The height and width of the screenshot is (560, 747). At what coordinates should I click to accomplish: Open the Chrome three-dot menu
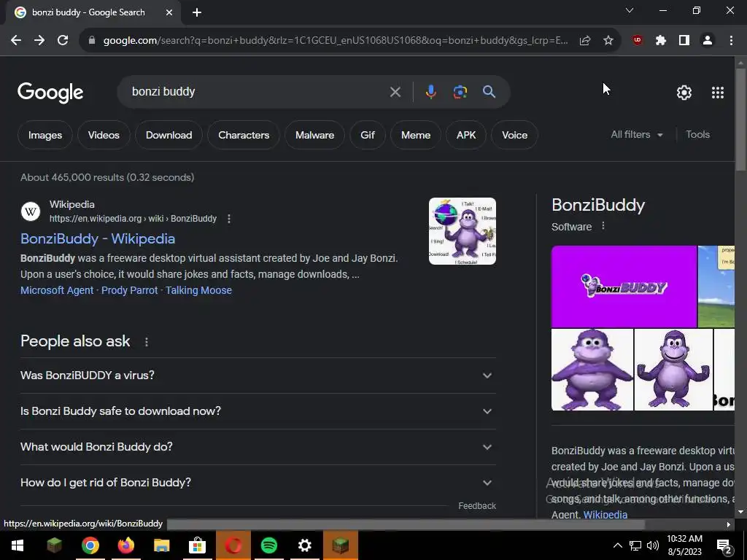[x=731, y=41]
